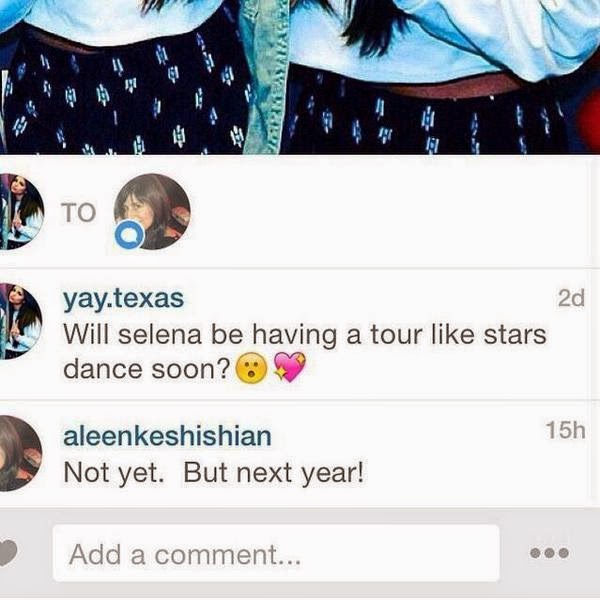
Task: Tap the heart like icon beside comment box
Action: coord(8,553)
